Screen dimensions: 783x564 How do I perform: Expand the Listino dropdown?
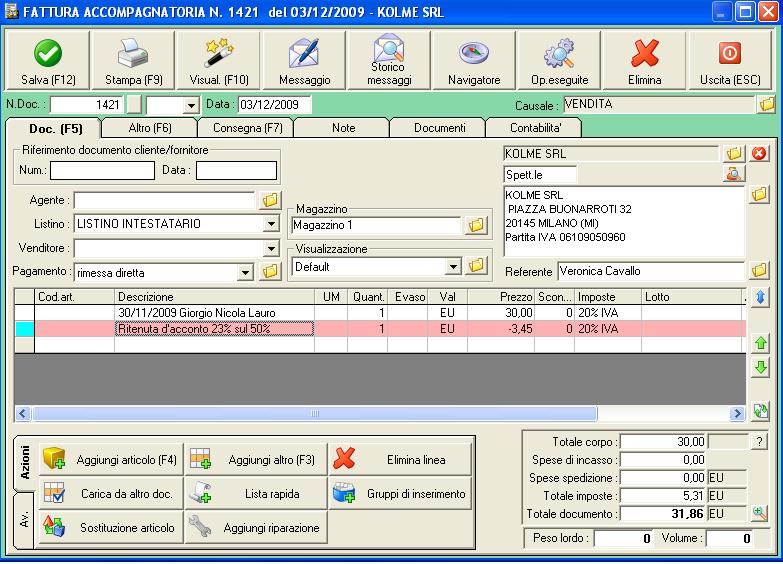271,224
